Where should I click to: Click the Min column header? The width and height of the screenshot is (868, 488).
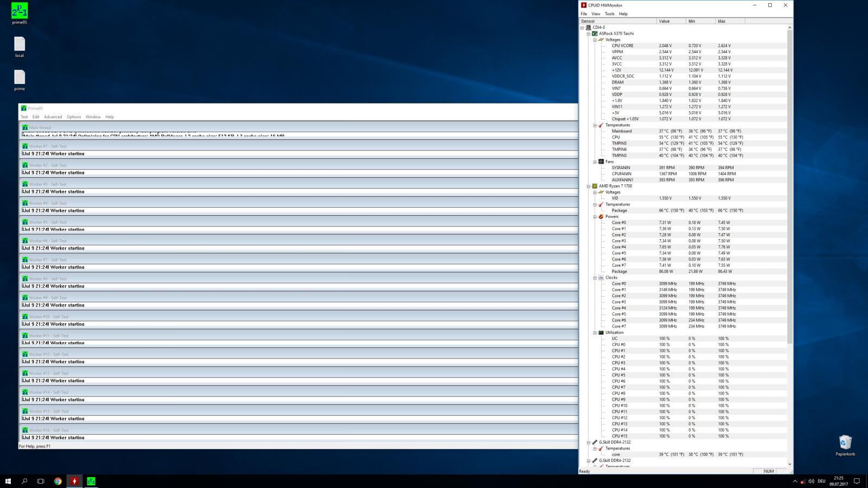point(700,21)
